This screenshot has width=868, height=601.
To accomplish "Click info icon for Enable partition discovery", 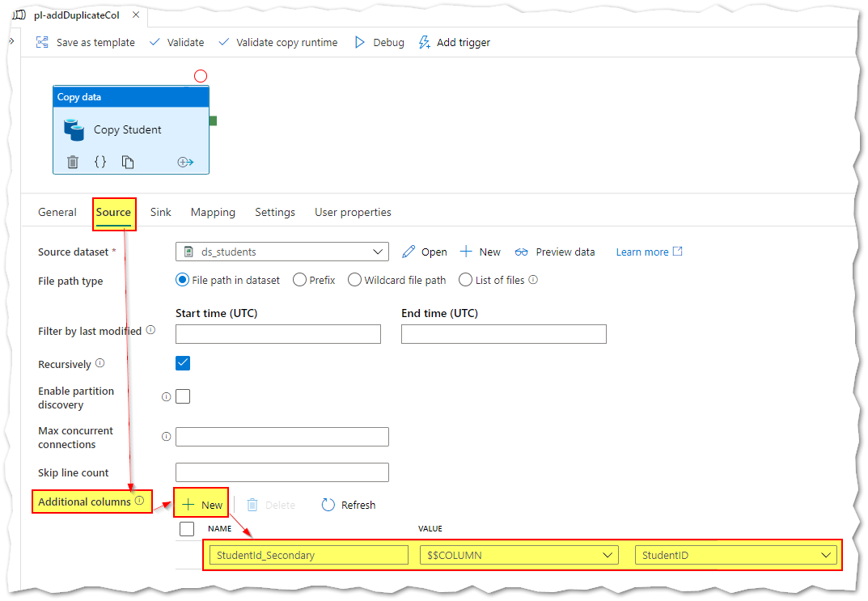I will 166,397.
